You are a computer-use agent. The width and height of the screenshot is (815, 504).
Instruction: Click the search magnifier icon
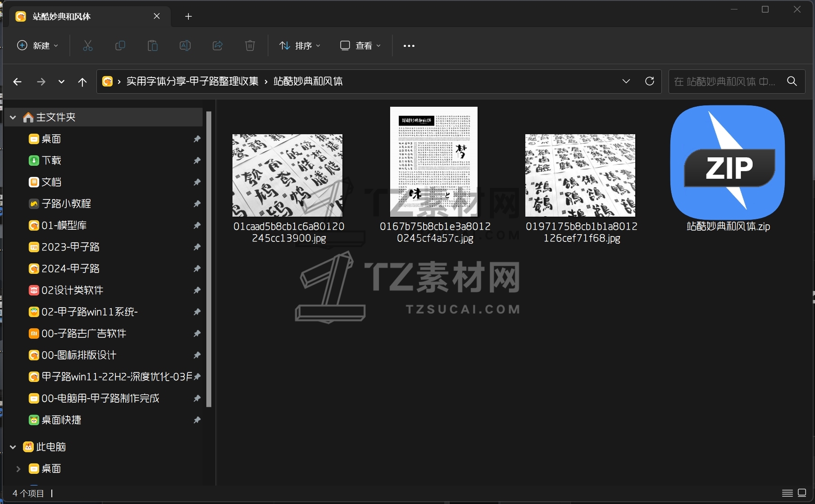[x=792, y=81]
